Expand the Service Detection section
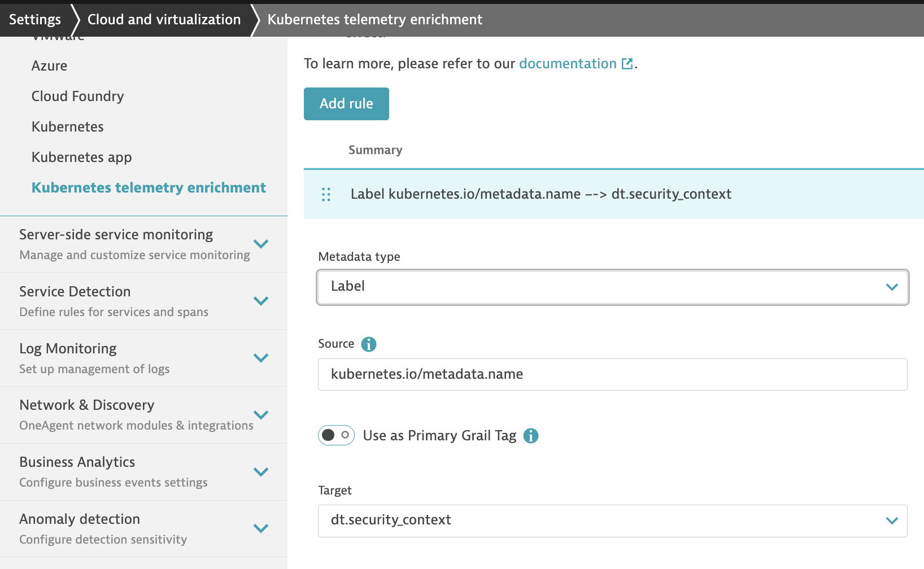 point(260,301)
